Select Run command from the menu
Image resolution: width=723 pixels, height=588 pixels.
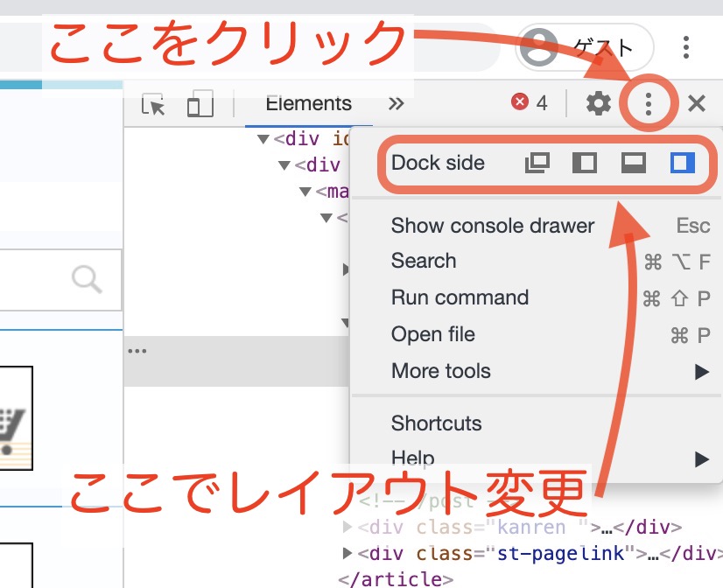537,297
